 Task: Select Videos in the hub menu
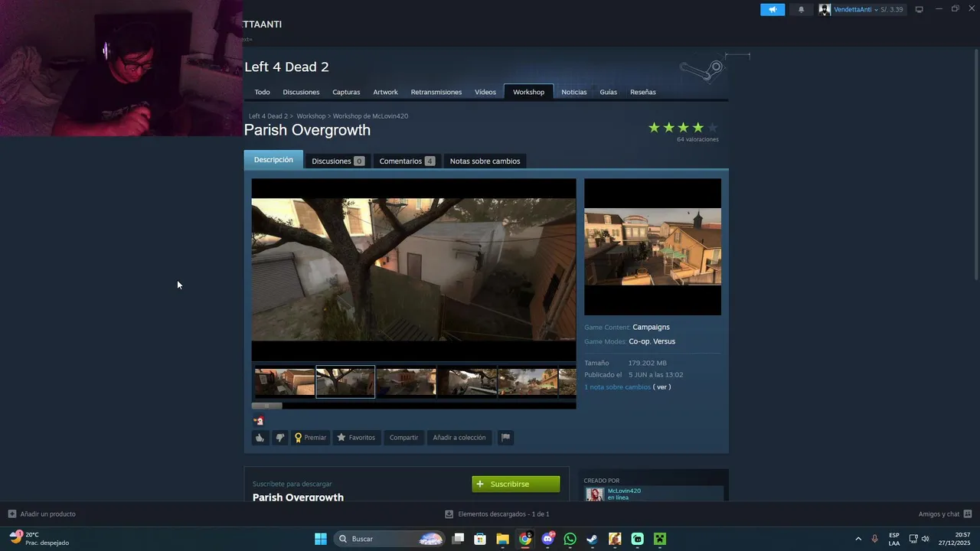(485, 92)
